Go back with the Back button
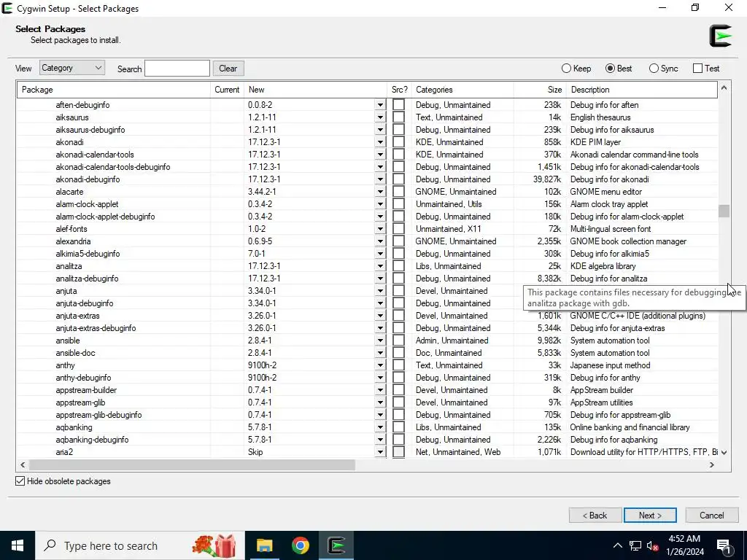747x560 pixels. click(x=595, y=516)
